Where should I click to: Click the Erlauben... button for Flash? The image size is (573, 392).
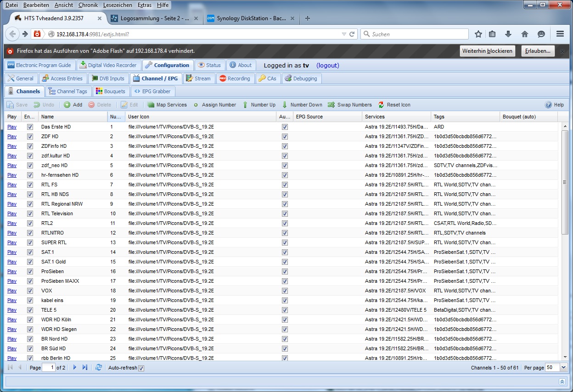pyautogui.click(x=538, y=51)
